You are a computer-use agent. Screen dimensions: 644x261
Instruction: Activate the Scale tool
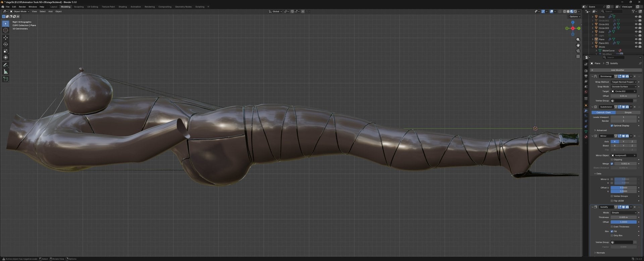[6, 51]
